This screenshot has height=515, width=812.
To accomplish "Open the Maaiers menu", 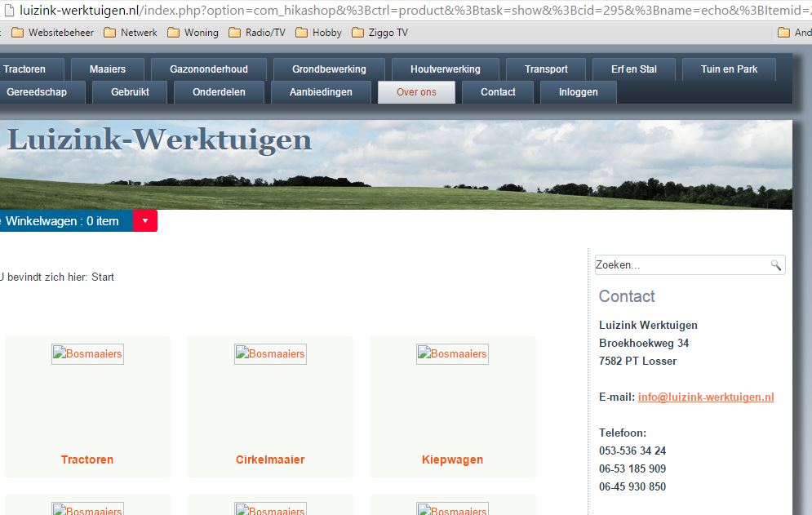I will point(108,69).
